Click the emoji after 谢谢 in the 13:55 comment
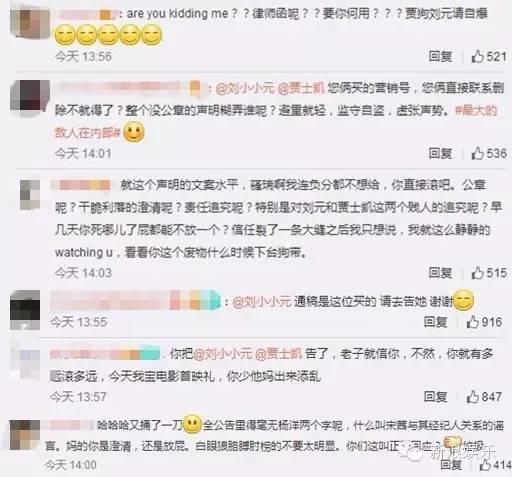Viewport: 512px width, 477px height. (464, 301)
